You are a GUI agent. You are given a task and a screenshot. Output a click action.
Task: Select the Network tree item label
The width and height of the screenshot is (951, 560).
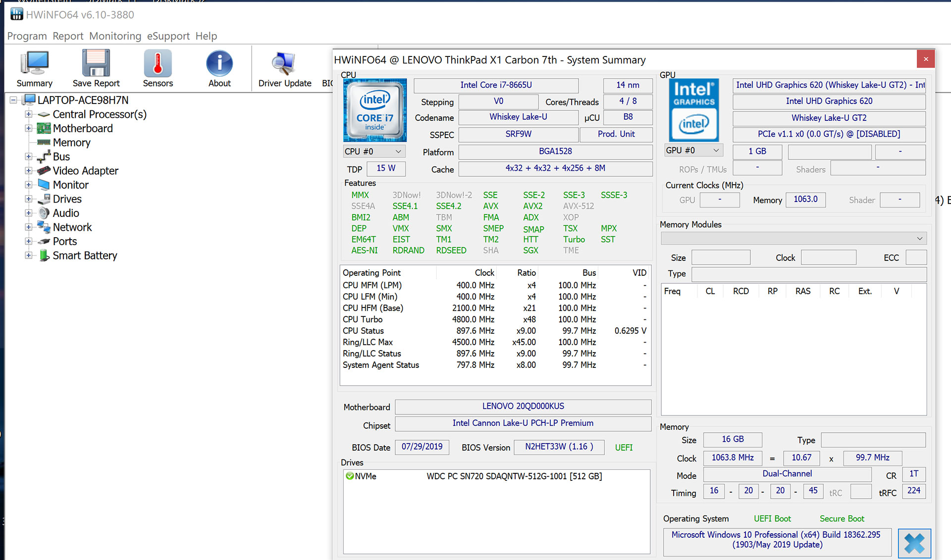(x=72, y=227)
